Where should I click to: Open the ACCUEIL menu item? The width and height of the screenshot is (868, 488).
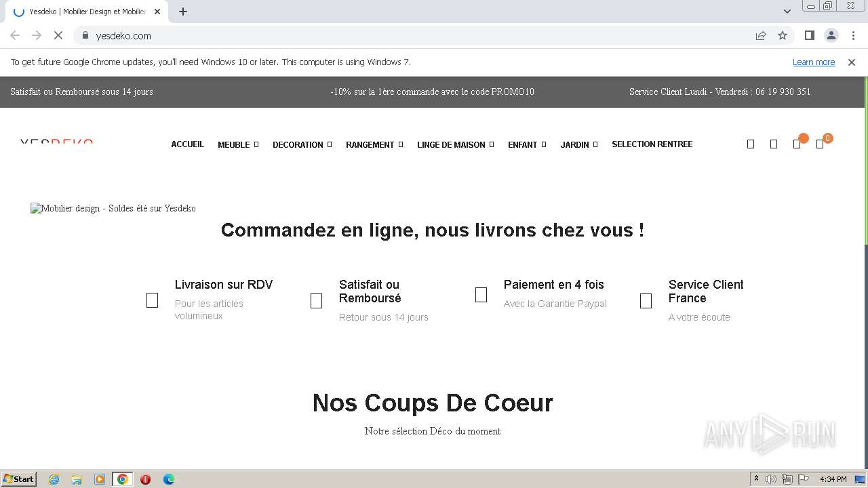pos(187,144)
